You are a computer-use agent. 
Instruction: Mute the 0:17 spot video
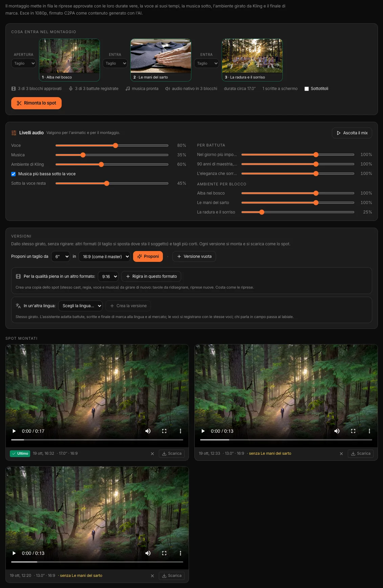click(148, 431)
